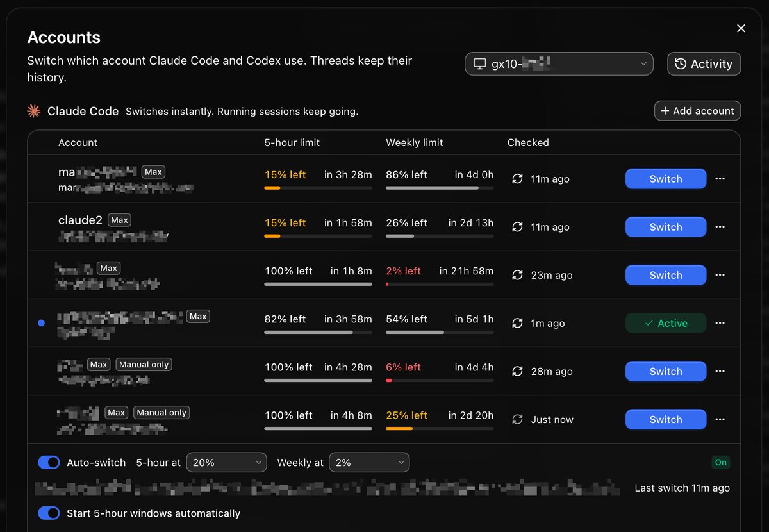Open the Activity history button
The width and height of the screenshot is (769, 532).
tap(704, 64)
